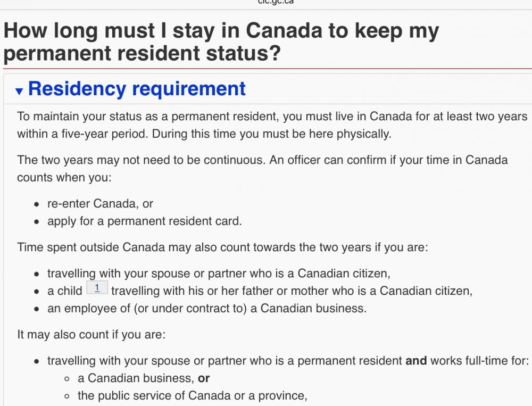
Task: Click the spouse who is Canadian citizen bullet
Action: click(219, 274)
